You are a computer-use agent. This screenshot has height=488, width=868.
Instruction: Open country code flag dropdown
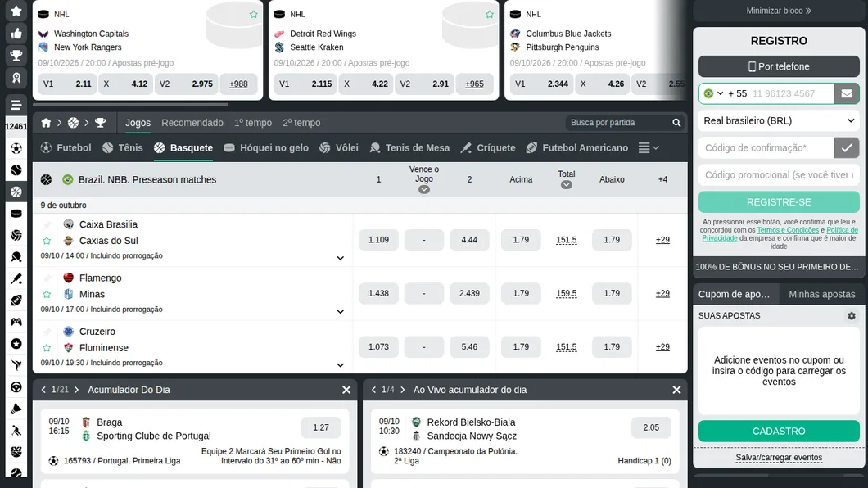713,93
